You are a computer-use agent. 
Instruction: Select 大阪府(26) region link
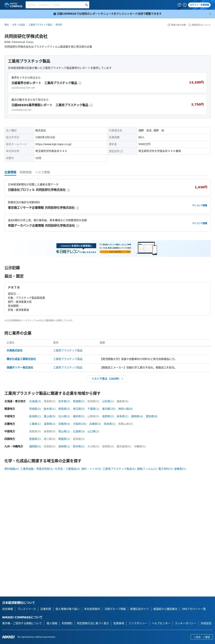[80, 424]
